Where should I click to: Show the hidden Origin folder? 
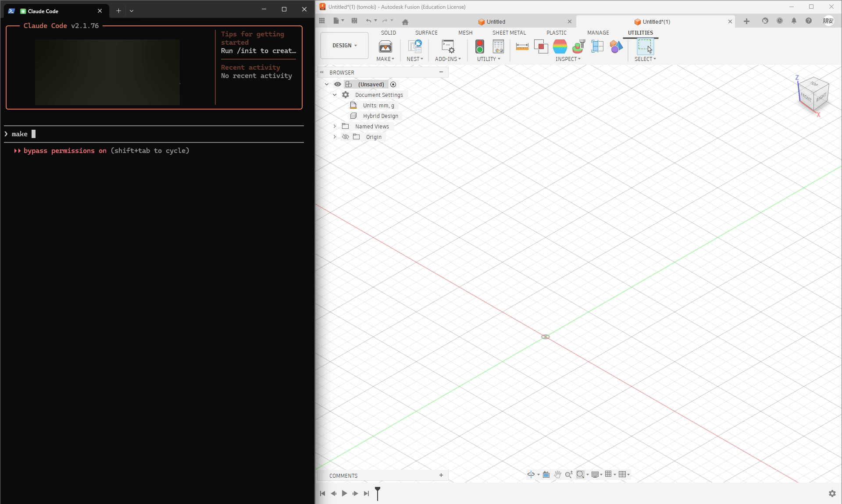point(346,137)
